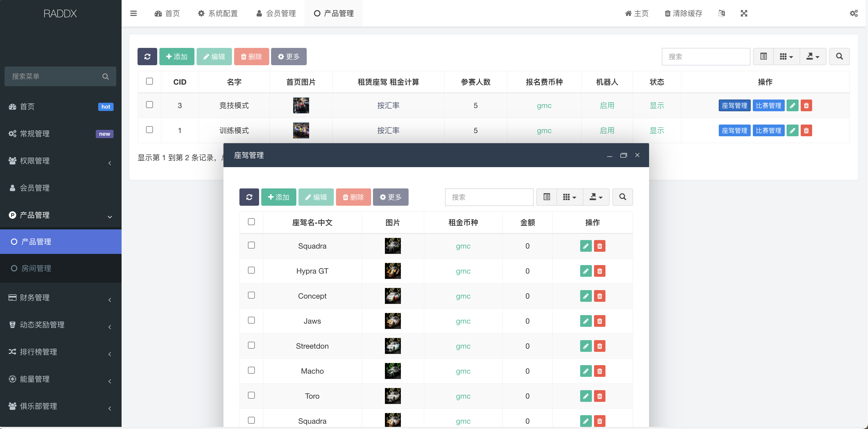The height and width of the screenshot is (429, 868).
Task: Refresh the vehicle list in 座驾管理 dialog
Action: click(249, 197)
